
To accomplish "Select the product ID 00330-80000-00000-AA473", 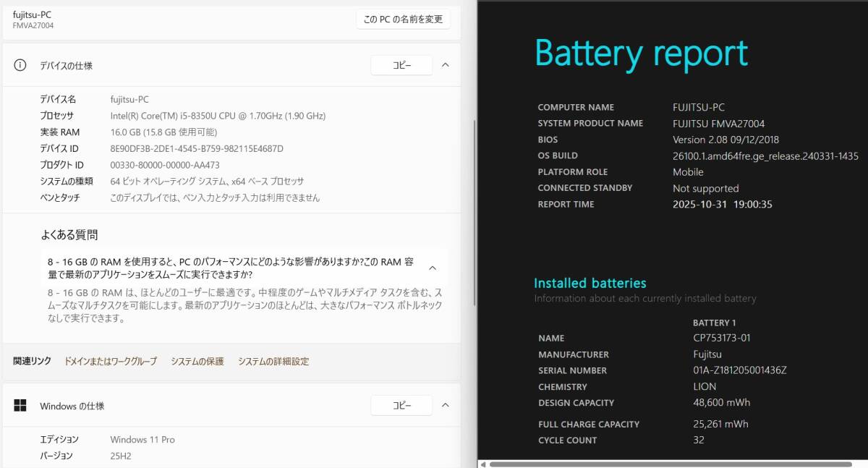I will click(165, 165).
